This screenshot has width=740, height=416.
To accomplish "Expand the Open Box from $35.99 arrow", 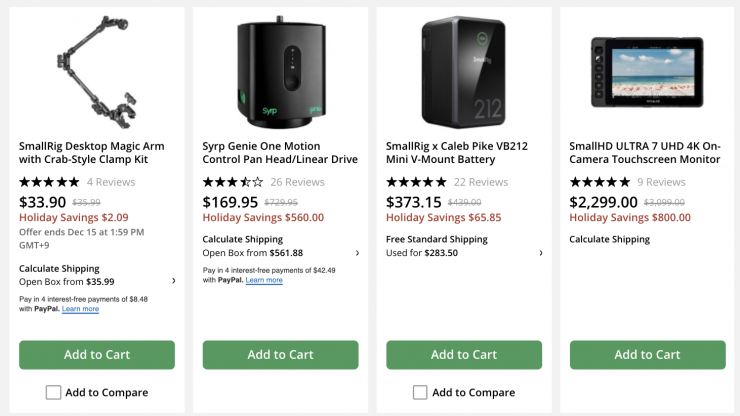I will [173, 281].
